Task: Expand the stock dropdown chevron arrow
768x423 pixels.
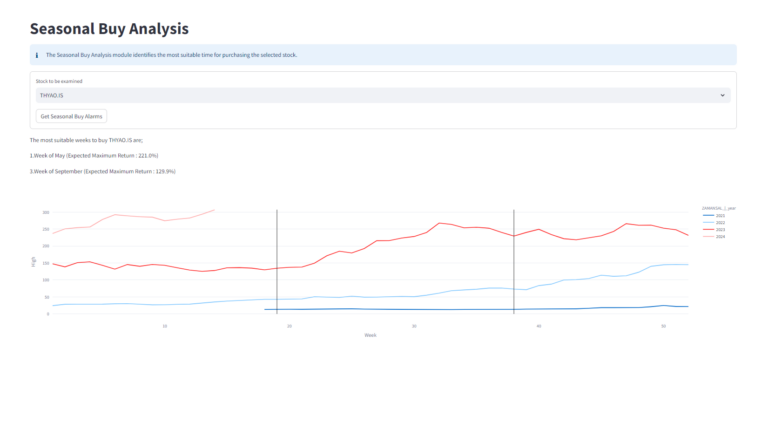Action: point(722,95)
